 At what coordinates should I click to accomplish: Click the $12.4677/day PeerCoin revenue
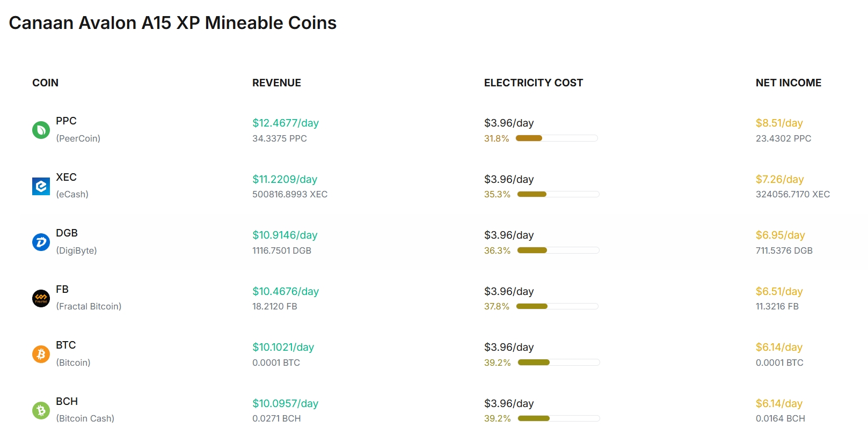pyautogui.click(x=286, y=123)
